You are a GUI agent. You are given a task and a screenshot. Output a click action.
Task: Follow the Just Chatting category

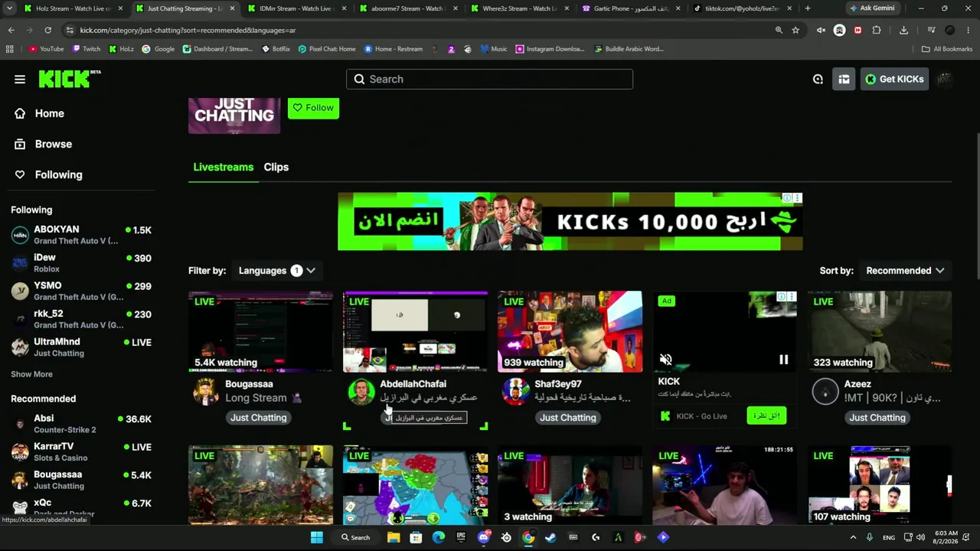pos(313,108)
